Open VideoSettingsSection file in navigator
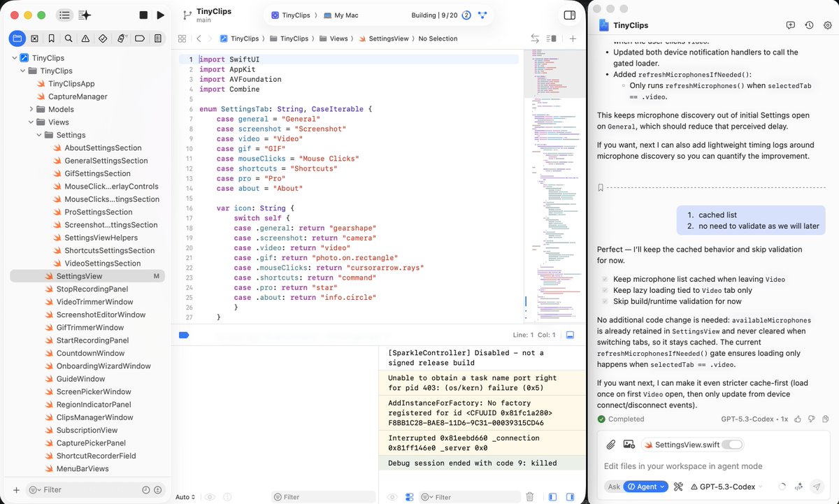 [x=103, y=264]
